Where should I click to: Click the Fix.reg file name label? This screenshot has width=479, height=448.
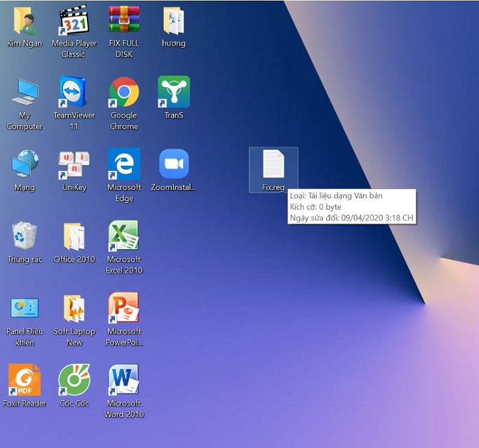point(274,187)
